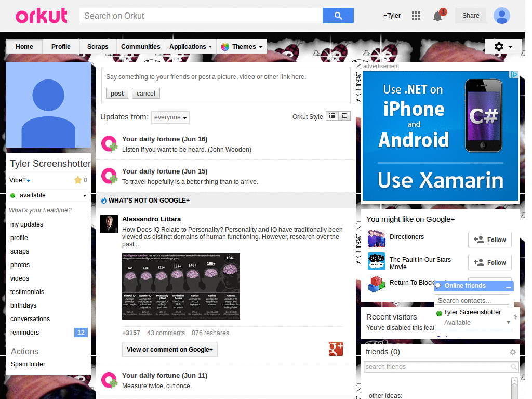Click the post button
Screen dimensions: 532x399
[117, 94]
